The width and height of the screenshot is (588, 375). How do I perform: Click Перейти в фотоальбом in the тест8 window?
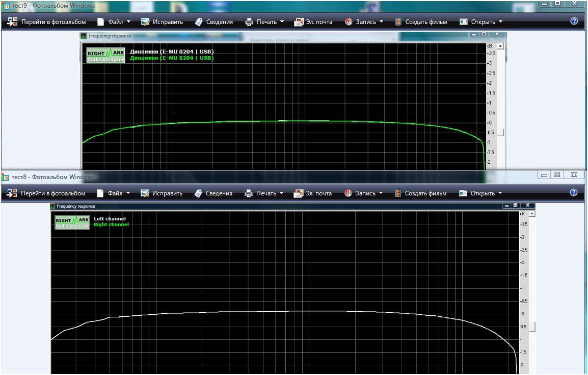point(46,193)
